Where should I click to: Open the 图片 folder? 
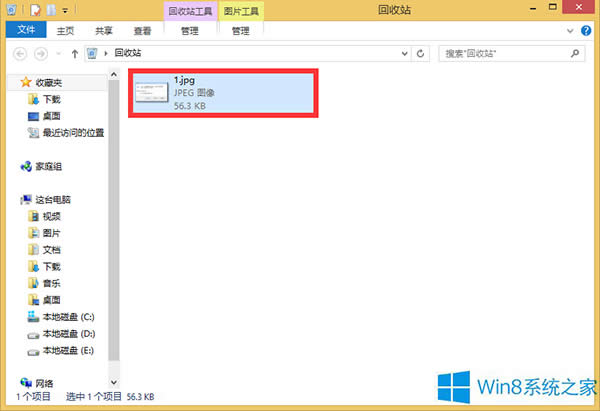(x=51, y=233)
